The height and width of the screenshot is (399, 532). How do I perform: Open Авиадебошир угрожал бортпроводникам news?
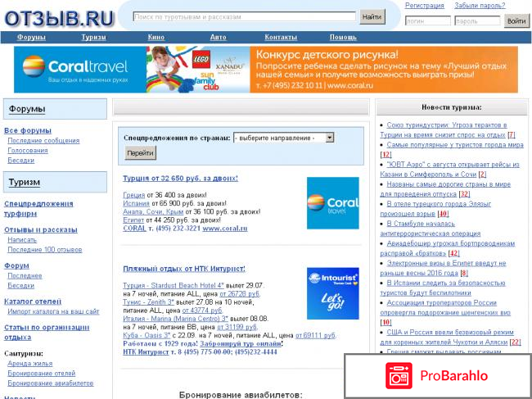448,248
